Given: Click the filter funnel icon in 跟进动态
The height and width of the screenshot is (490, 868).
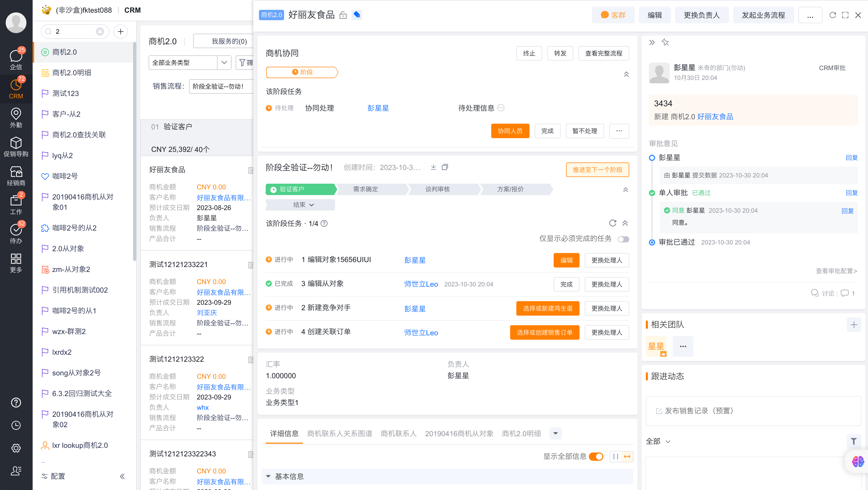Looking at the screenshot, I should 853,441.
